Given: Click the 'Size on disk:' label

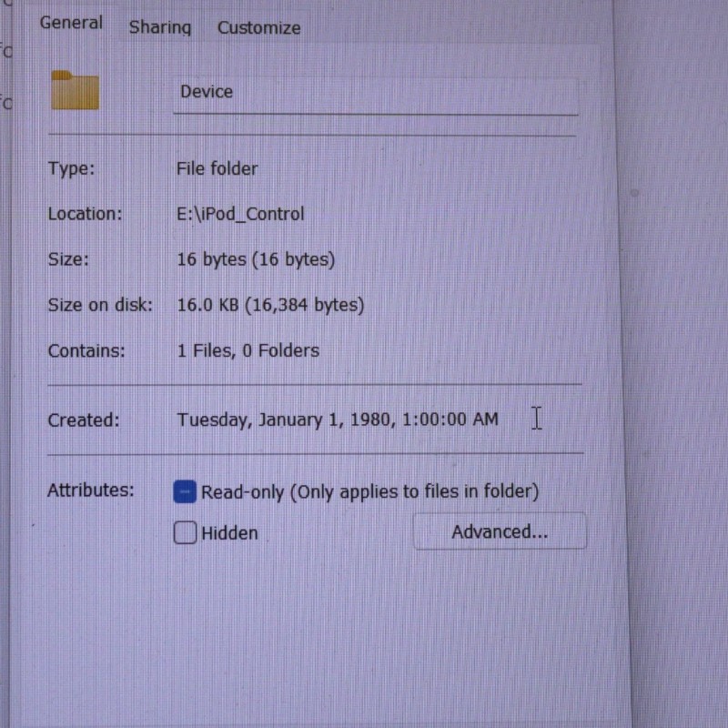Looking at the screenshot, I should tap(100, 306).
